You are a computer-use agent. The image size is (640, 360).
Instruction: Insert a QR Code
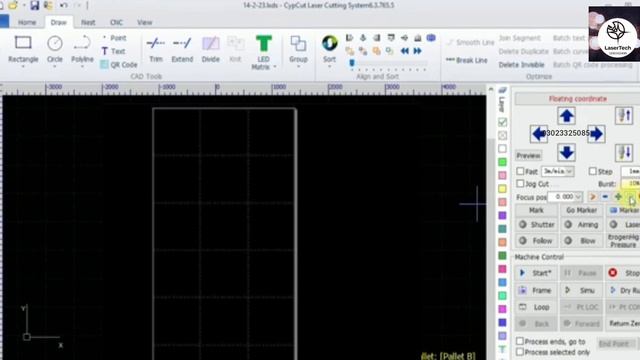click(119, 64)
